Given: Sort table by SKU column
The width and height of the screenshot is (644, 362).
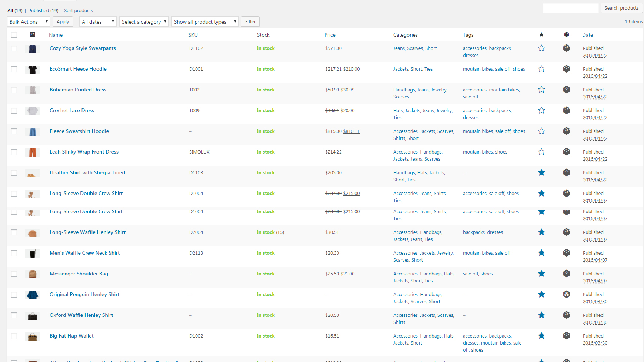Looking at the screenshot, I should click(193, 35).
